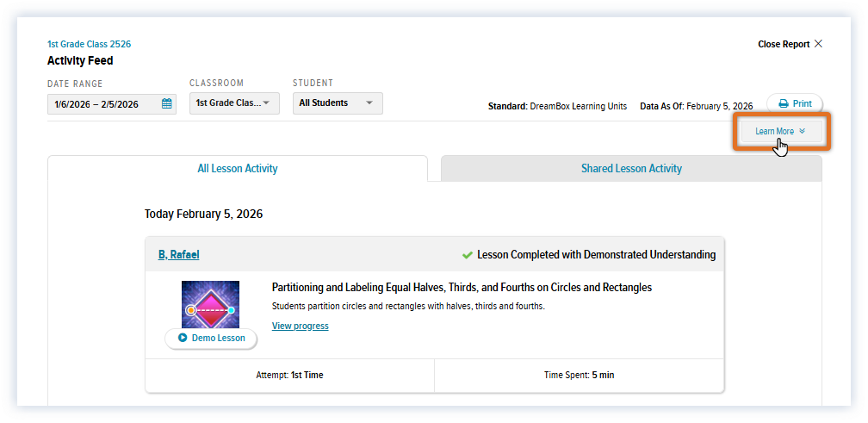Screen dimensions: 868x423
Task: Switch to All Lesson Activity tab
Action: [x=238, y=168]
